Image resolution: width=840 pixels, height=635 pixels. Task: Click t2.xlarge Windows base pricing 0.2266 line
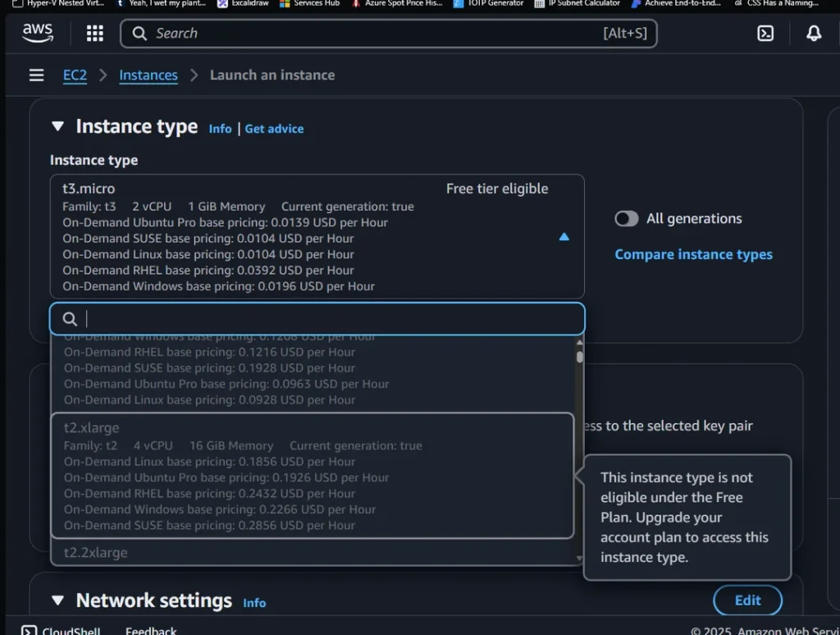coord(220,509)
